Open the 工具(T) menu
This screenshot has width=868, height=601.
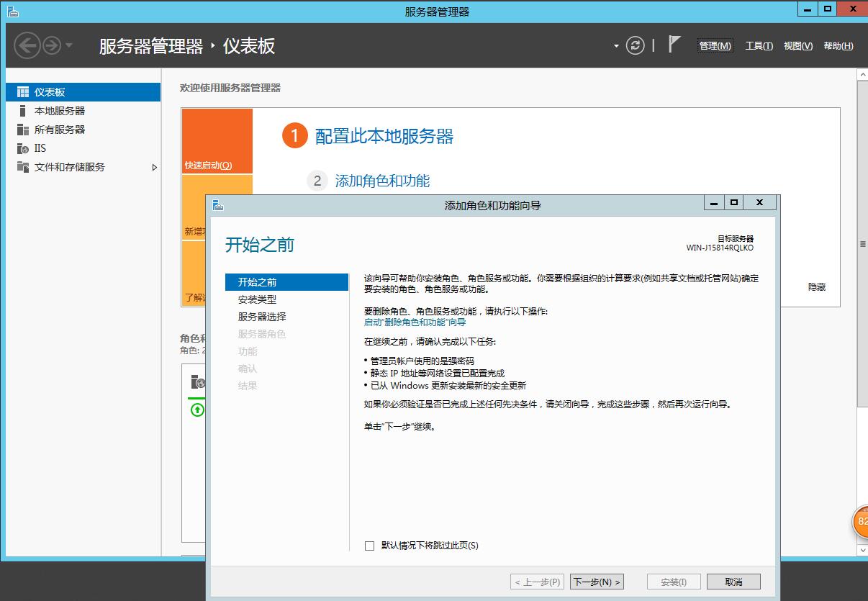759,46
